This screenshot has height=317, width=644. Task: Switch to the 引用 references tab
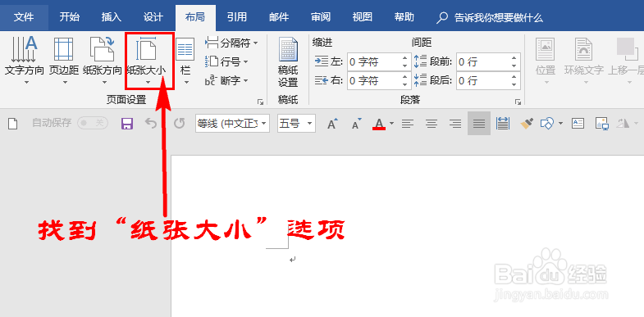237,17
